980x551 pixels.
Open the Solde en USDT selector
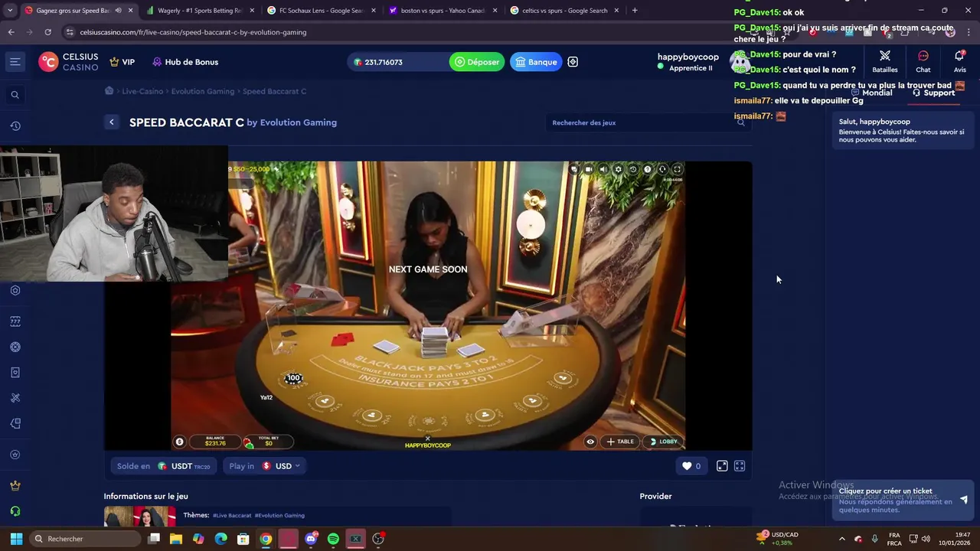pyautogui.click(x=164, y=466)
